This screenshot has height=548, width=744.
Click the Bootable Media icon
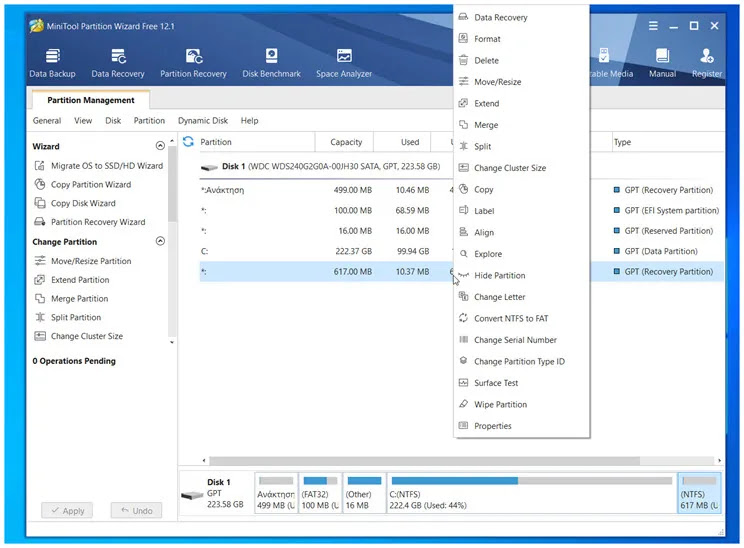point(611,63)
